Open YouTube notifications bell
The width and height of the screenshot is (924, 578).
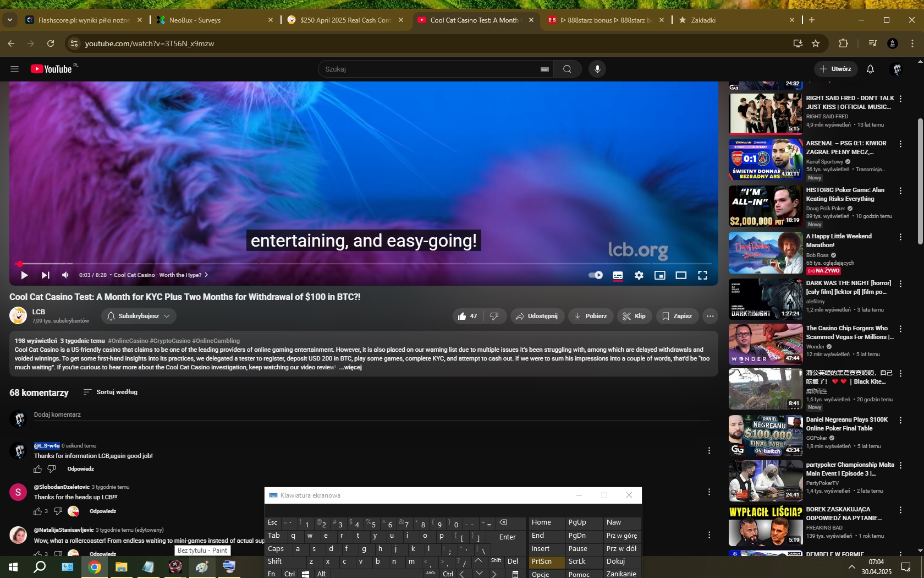[870, 69]
